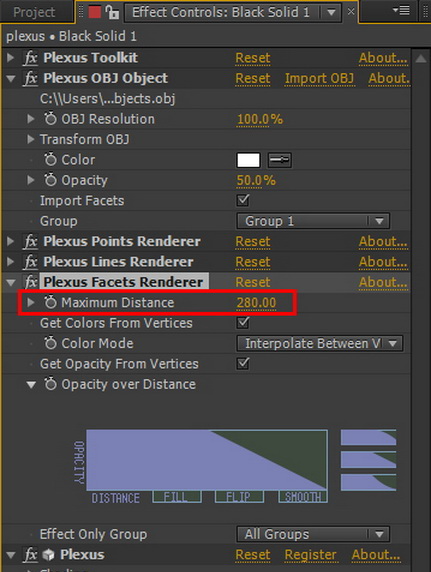Select the Plexus Facets Renderer effect name

click(x=123, y=282)
